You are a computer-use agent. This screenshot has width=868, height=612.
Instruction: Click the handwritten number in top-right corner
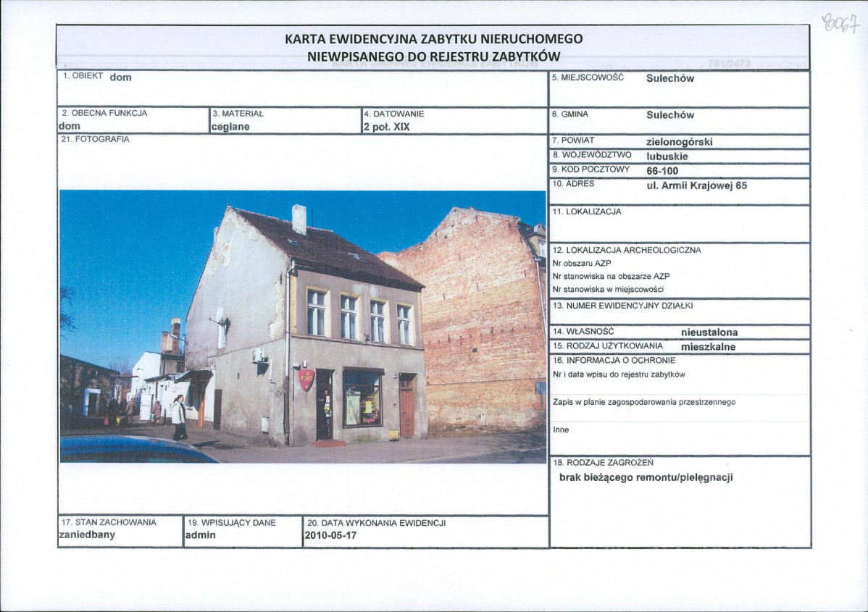[x=839, y=22]
